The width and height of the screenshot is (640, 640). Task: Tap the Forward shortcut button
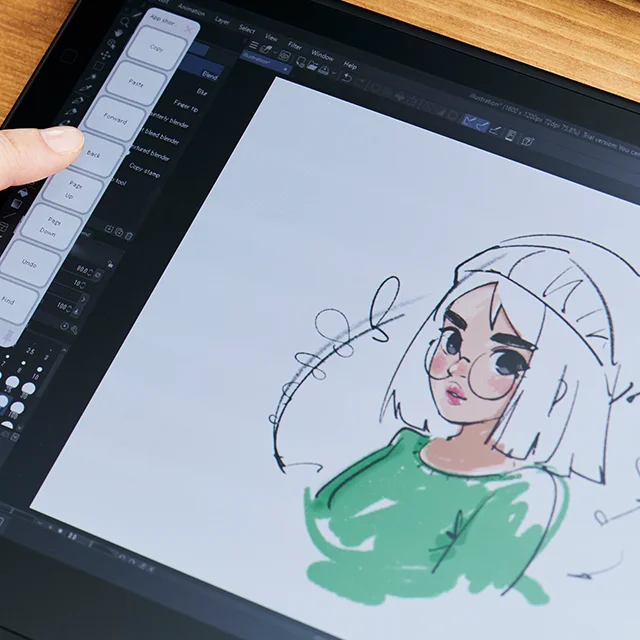pyautogui.click(x=116, y=119)
